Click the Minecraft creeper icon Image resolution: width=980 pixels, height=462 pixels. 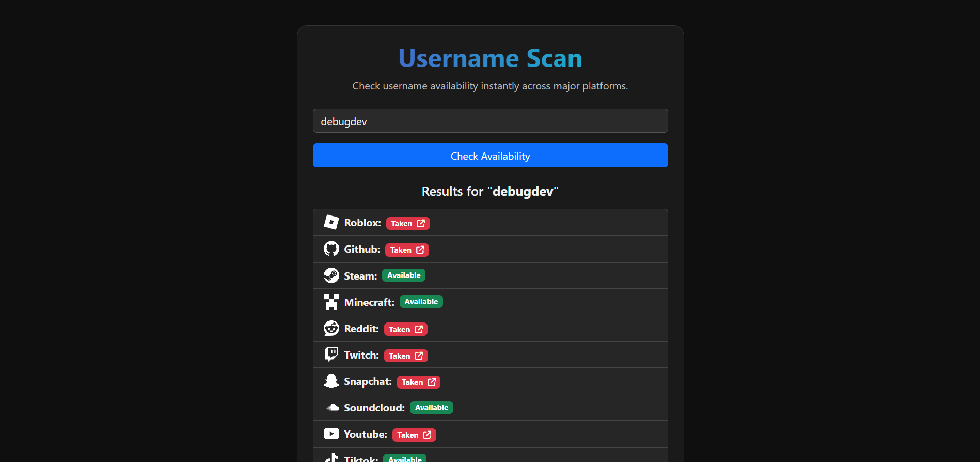click(331, 302)
